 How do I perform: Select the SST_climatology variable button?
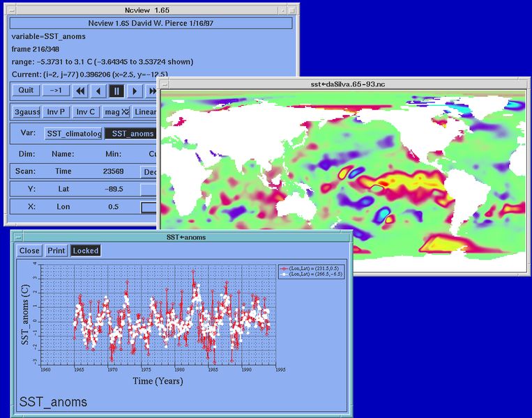74,134
